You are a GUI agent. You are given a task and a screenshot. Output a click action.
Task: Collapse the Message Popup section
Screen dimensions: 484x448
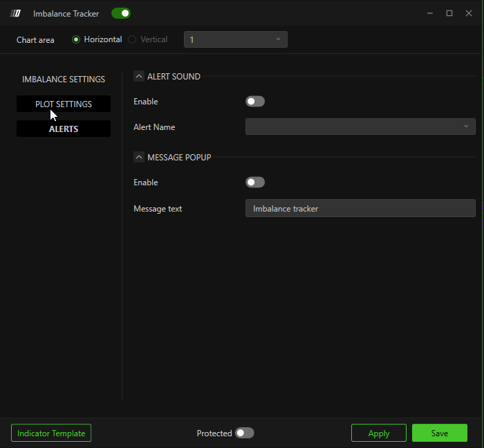tap(139, 158)
